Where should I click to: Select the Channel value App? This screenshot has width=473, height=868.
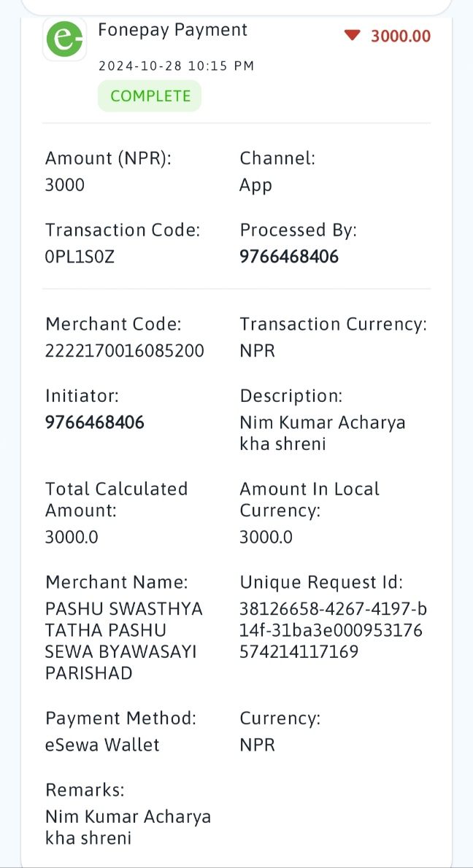pyautogui.click(x=255, y=185)
